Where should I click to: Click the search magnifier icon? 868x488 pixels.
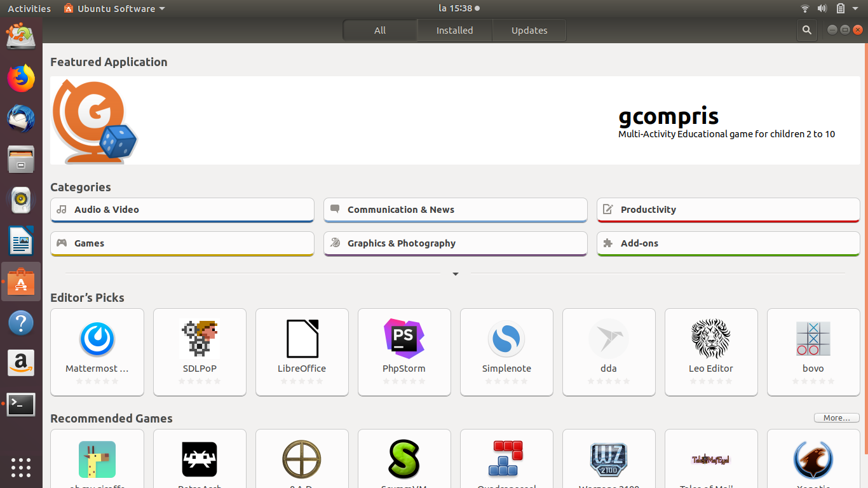[806, 30]
